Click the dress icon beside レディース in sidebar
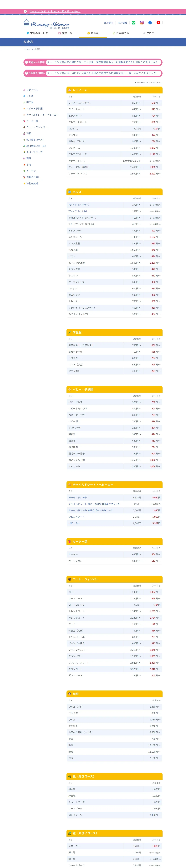Screen dimensions: 186x868 point(24,90)
